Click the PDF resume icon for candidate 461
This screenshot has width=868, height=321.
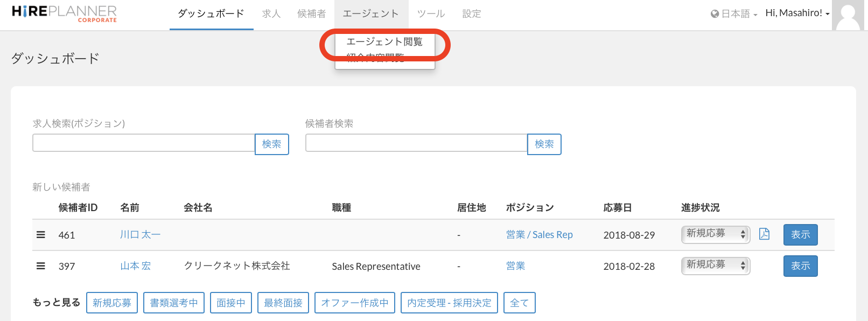(x=764, y=234)
